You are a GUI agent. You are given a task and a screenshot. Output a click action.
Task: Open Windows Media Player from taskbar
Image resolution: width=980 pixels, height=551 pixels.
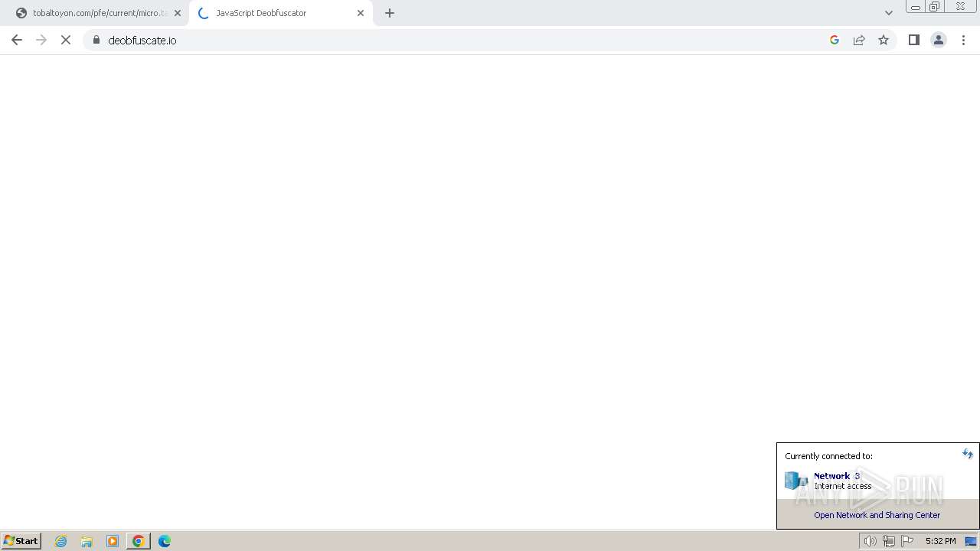(113, 541)
